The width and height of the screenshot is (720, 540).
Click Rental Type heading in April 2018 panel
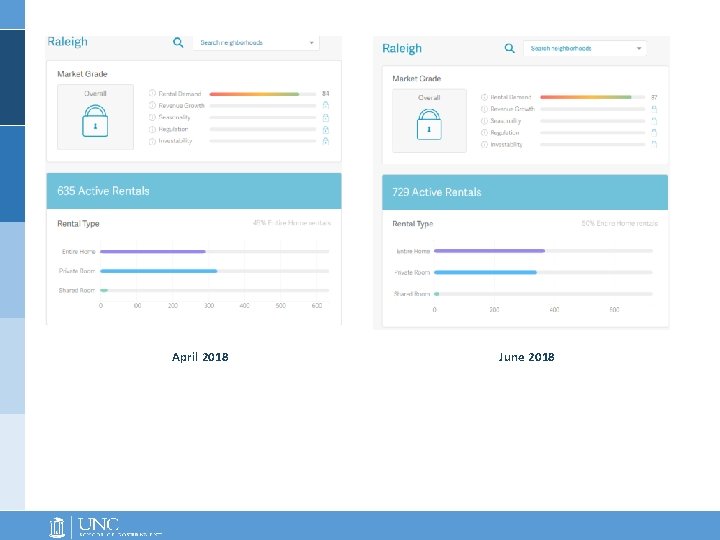pyautogui.click(x=78, y=224)
